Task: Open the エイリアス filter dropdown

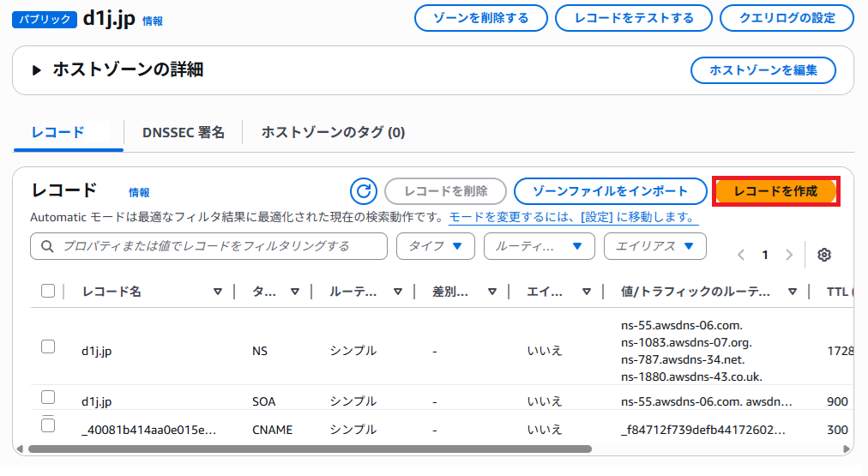Action: (654, 246)
